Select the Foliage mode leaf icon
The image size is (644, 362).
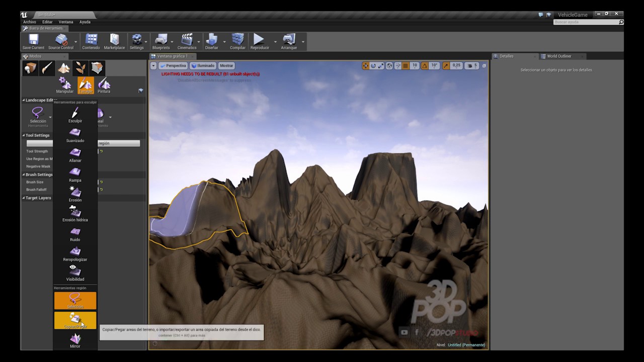[x=80, y=68]
